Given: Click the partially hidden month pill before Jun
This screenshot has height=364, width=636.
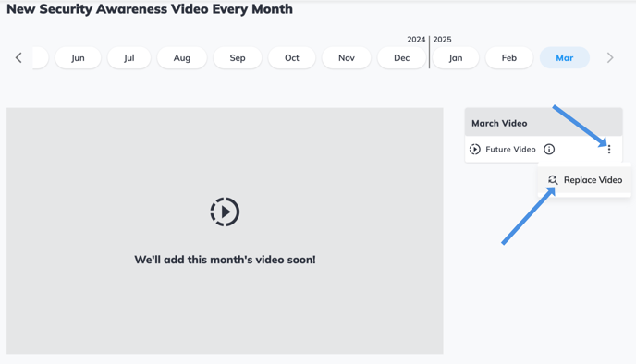Looking at the screenshot, I should (x=41, y=57).
